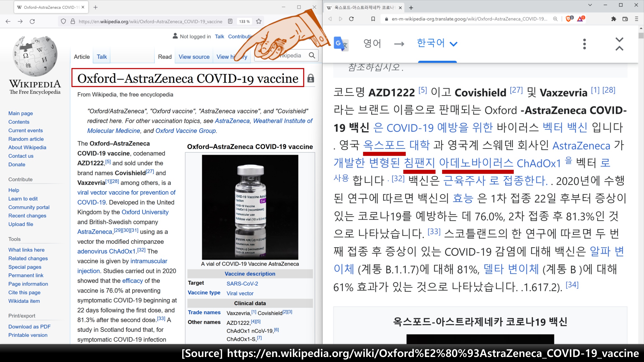Close the Korean Wikipedia tab
This screenshot has width=644, height=362.
400,8
